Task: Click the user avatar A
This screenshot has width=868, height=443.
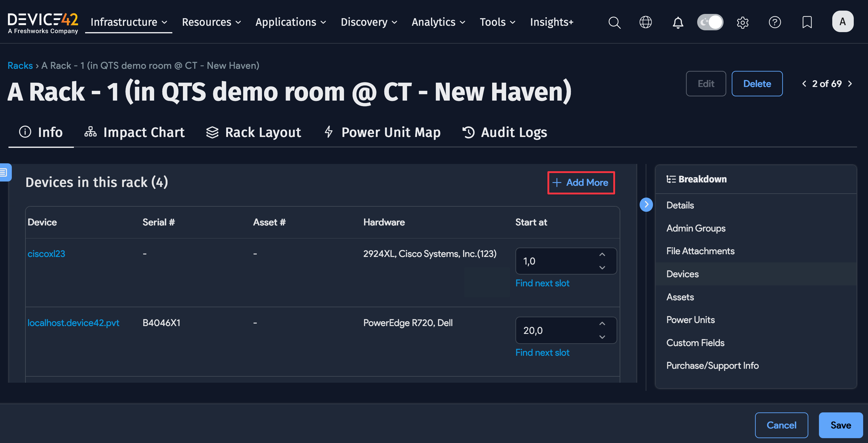Action: (x=842, y=22)
